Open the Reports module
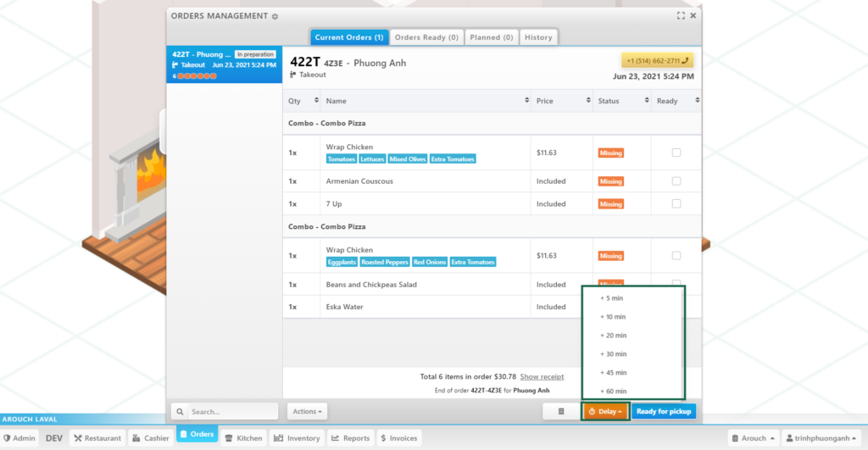The image size is (868, 450). point(350,438)
